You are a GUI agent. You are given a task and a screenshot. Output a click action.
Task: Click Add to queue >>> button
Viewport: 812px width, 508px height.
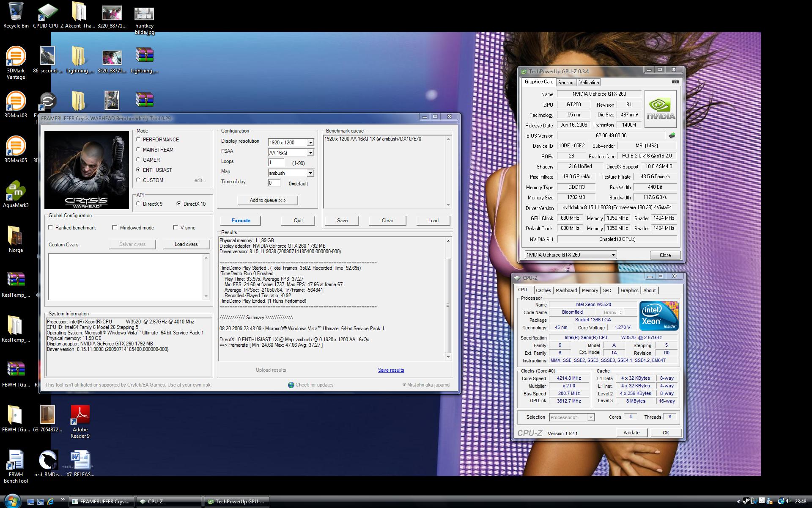[268, 200]
